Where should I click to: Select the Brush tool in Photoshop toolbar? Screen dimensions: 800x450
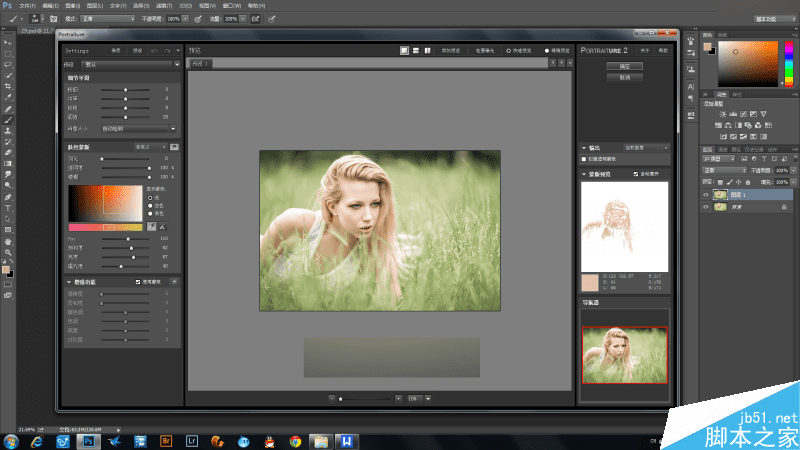click(x=9, y=119)
